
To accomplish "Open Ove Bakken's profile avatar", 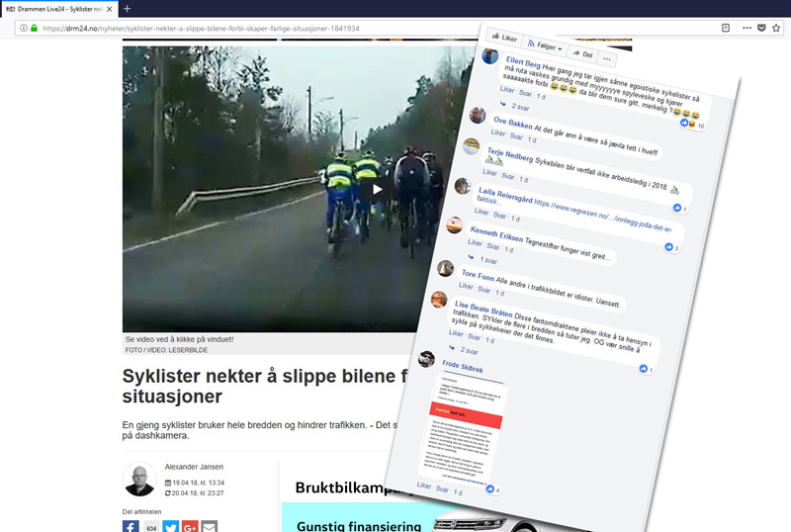I will tap(478, 116).
